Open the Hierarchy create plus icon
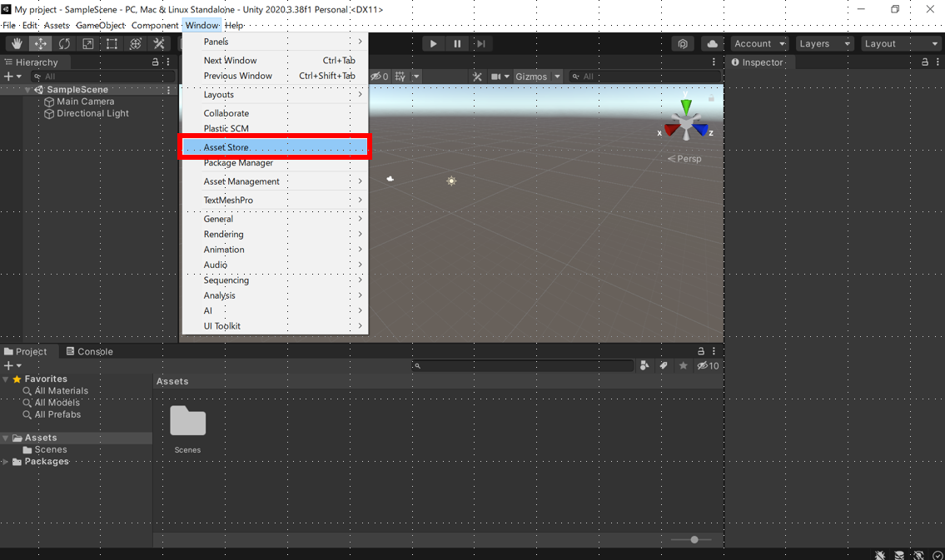The image size is (945, 560). 8,76
